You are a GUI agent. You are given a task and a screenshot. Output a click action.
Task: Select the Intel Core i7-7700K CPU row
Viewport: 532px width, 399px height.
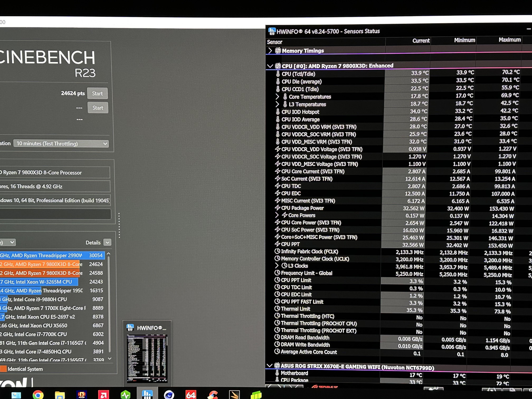[x=52, y=334]
